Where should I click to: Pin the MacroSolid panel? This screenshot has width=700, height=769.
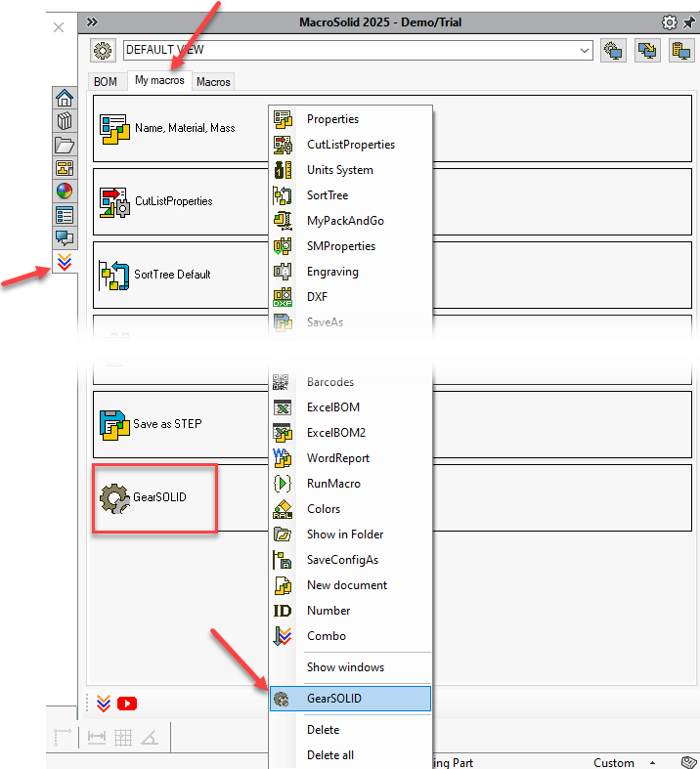tap(689, 22)
